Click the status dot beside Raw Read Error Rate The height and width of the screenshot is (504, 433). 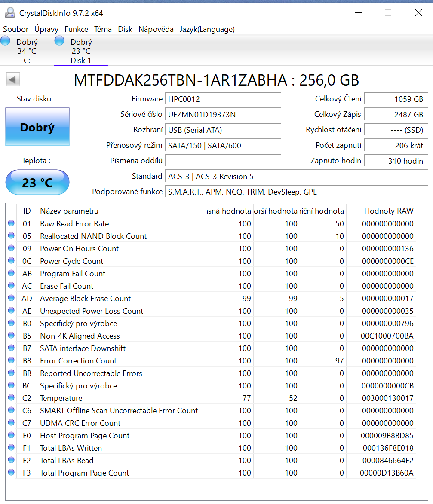coord(10,223)
